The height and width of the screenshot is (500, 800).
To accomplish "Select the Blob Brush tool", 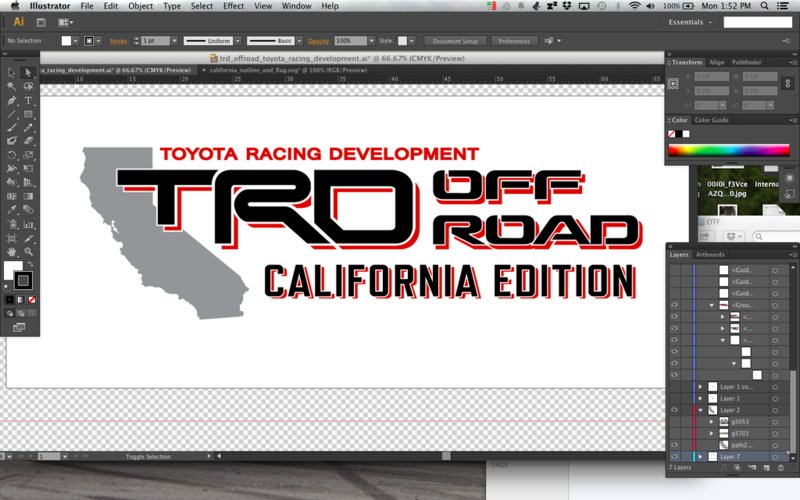I will point(12,141).
